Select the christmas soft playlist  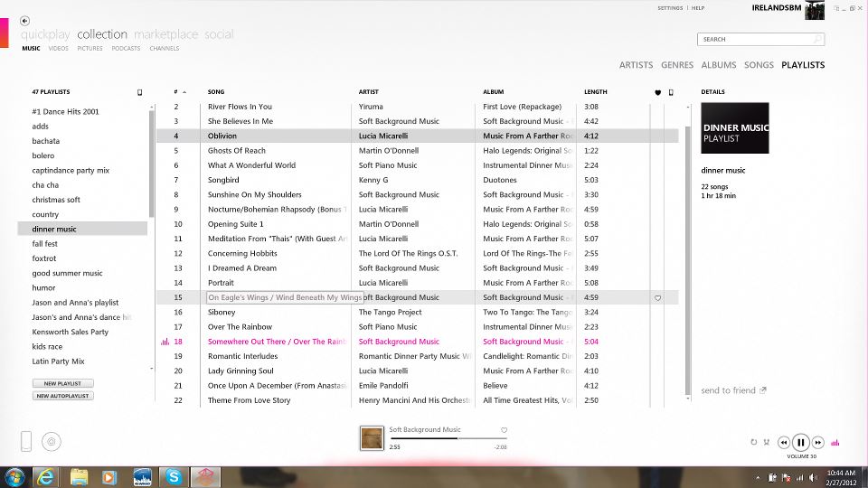point(56,200)
